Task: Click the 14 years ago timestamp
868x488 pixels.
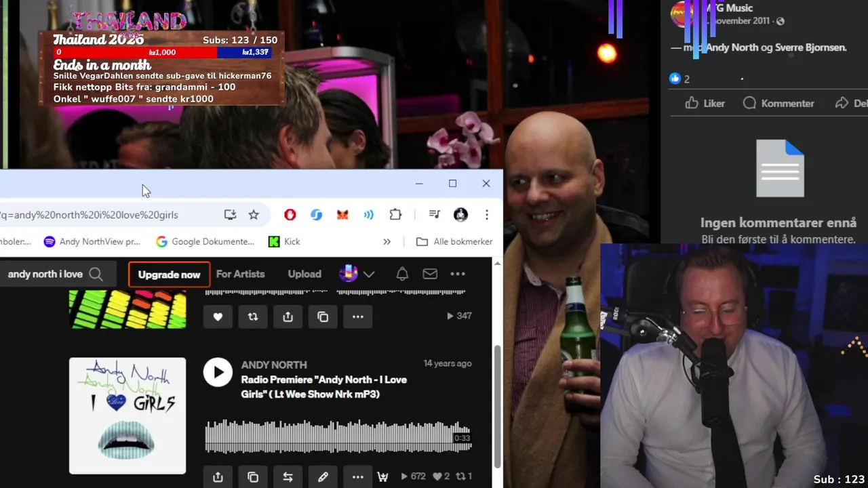Action: point(448,363)
